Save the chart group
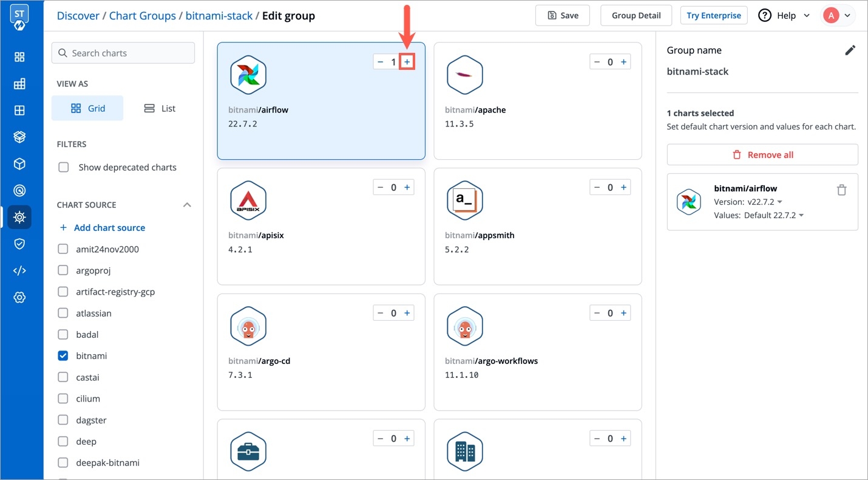 point(563,15)
